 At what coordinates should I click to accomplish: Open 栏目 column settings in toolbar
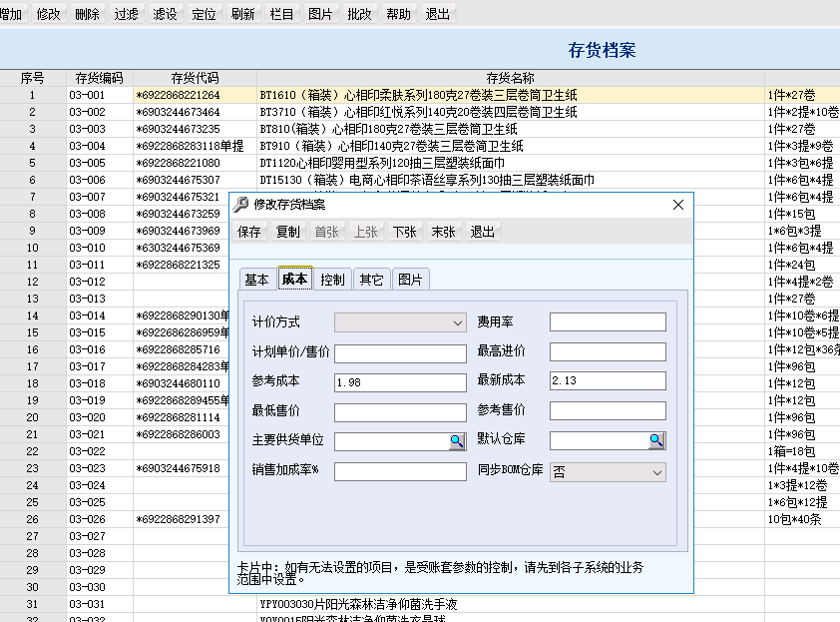[281, 14]
